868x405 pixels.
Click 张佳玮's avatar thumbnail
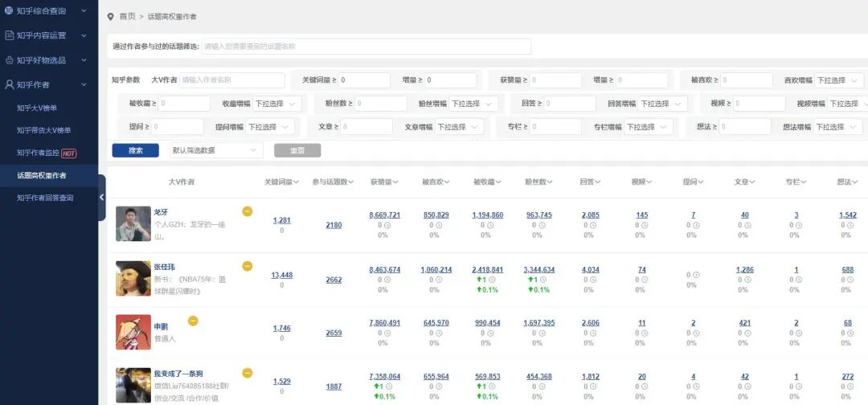click(x=133, y=278)
